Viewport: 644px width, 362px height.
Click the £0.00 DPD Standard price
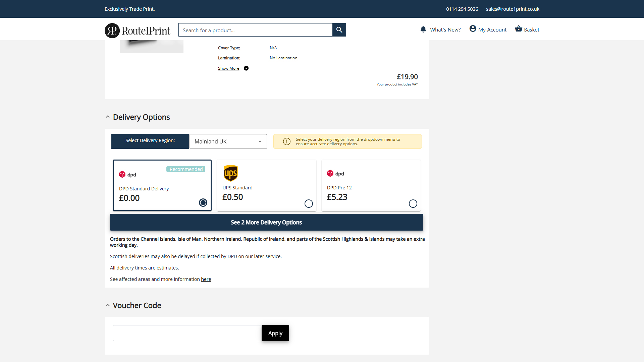[129, 198]
